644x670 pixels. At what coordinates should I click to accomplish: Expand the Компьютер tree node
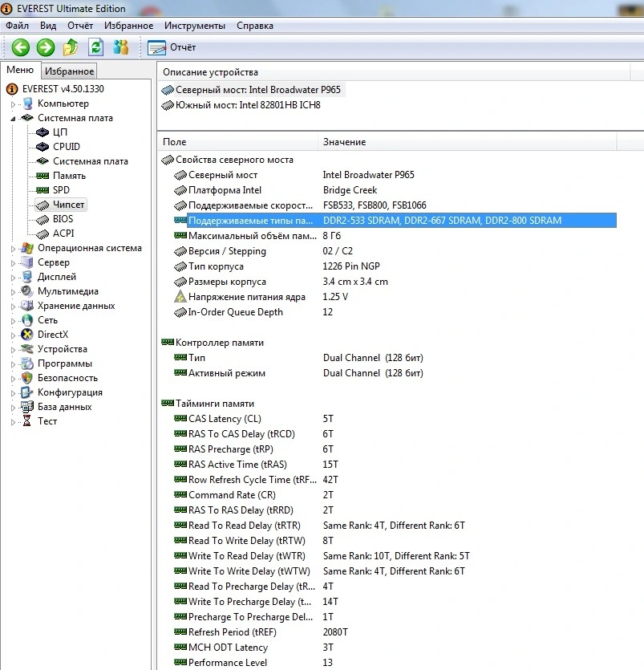pyautogui.click(x=14, y=104)
